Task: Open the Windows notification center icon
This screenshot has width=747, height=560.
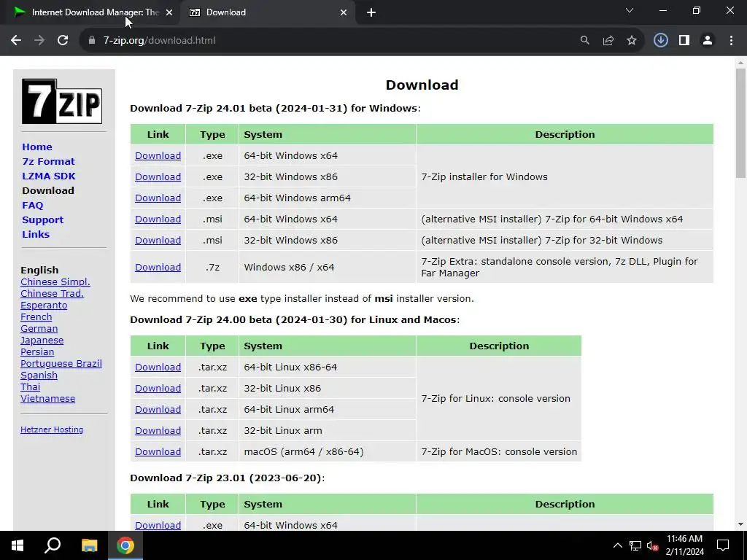Action: 723,545
